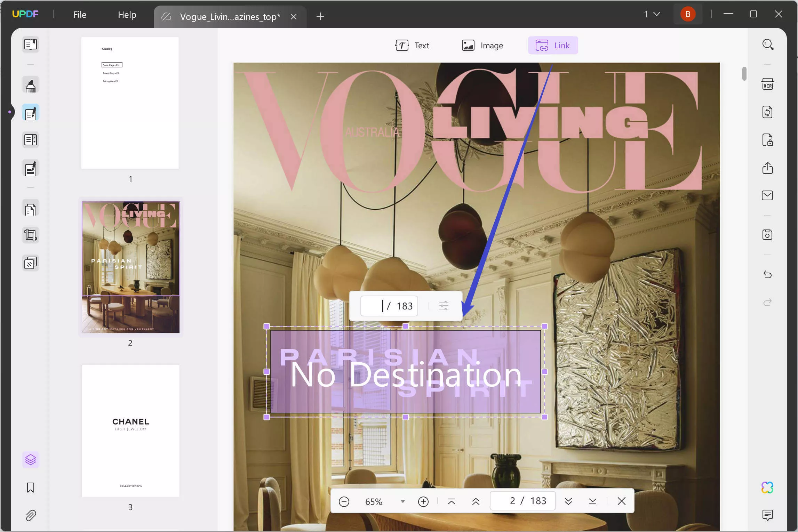This screenshot has width=798, height=532.
Task: Open the OCR tool in right sidebar
Action: (x=767, y=84)
